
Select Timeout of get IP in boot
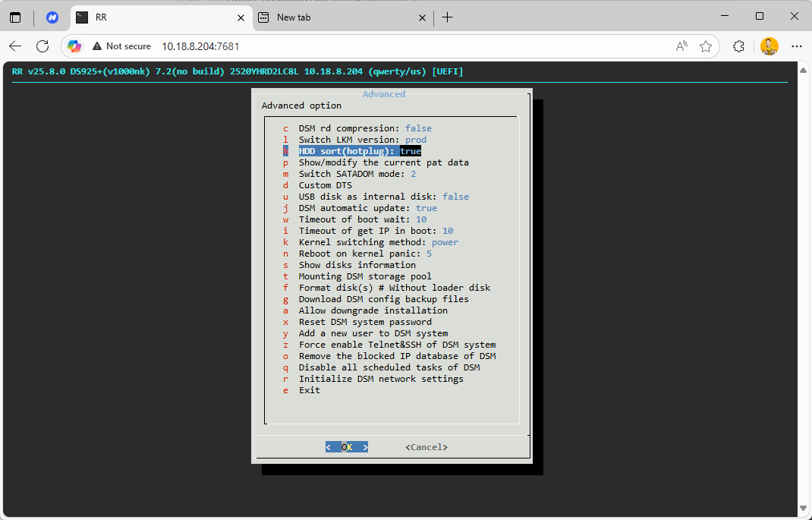coord(368,231)
